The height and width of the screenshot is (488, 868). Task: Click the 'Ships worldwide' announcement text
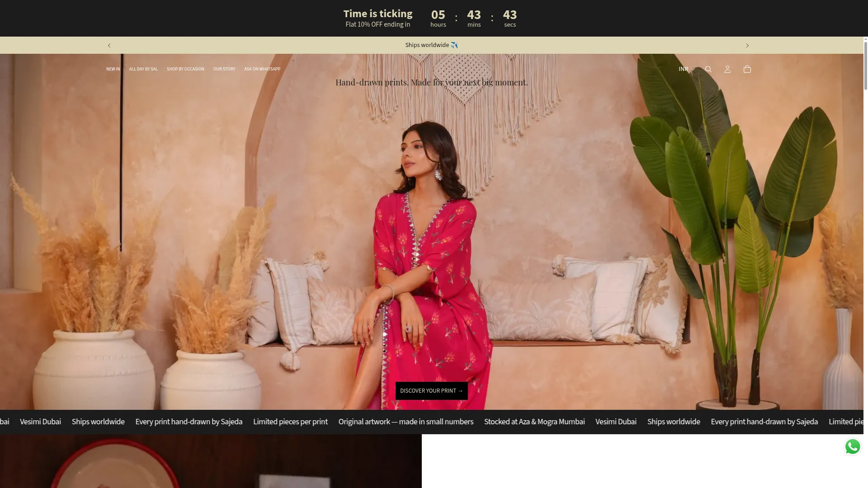pyautogui.click(x=432, y=45)
